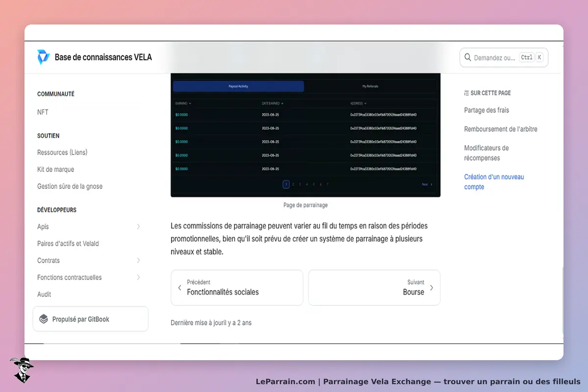The width and height of the screenshot is (588, 392).
Task: Open the Audit sidebar page
Action: click(44, 294)
